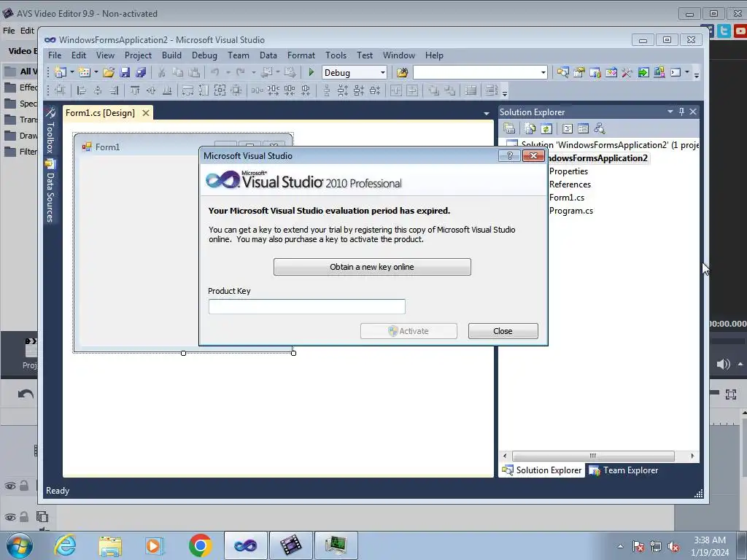Click the Add New Item toolbar icon
747x560 pixels.
(x=85, y=72)
